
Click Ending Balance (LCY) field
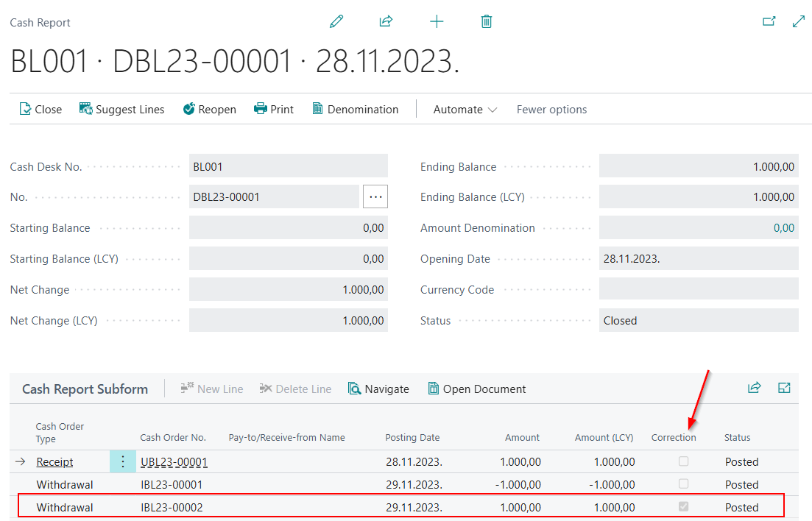point(699,196)
